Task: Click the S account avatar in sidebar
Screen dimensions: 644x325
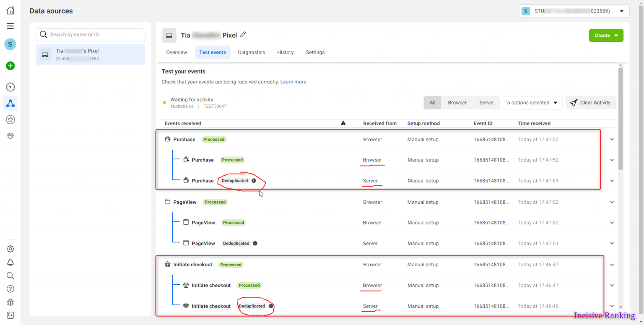Action: click(x=10, y=44)
